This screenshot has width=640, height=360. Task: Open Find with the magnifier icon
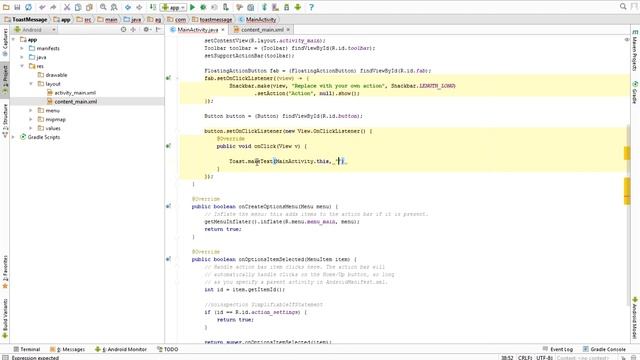[103, 7]
